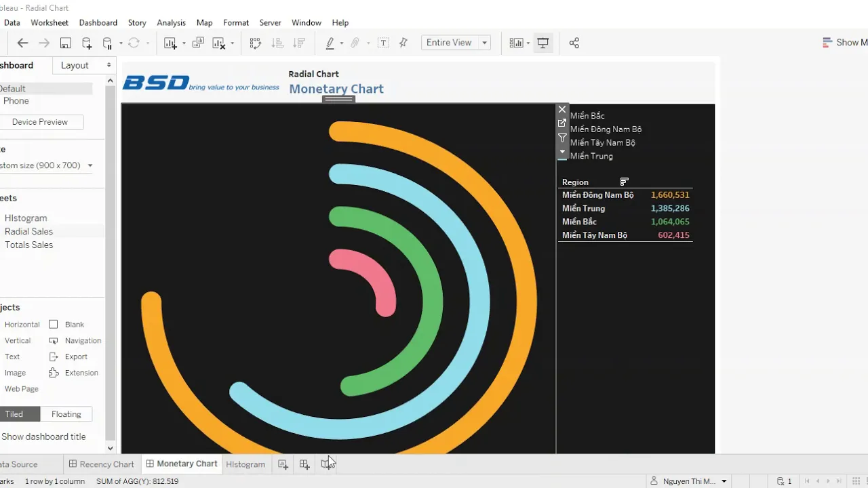Open the Server menu
This screenshot has width=868, height=488.
click(270, 22)
